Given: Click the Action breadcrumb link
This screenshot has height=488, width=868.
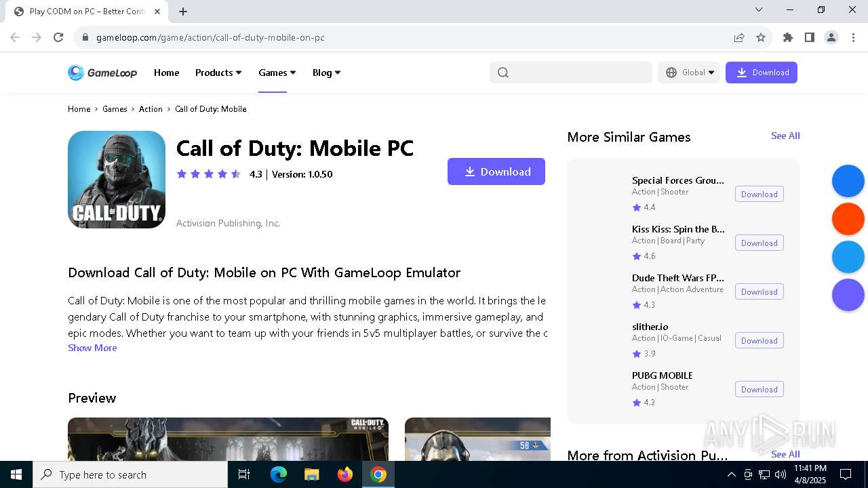Looking at the screenshot, I should (x=151, y=108).
